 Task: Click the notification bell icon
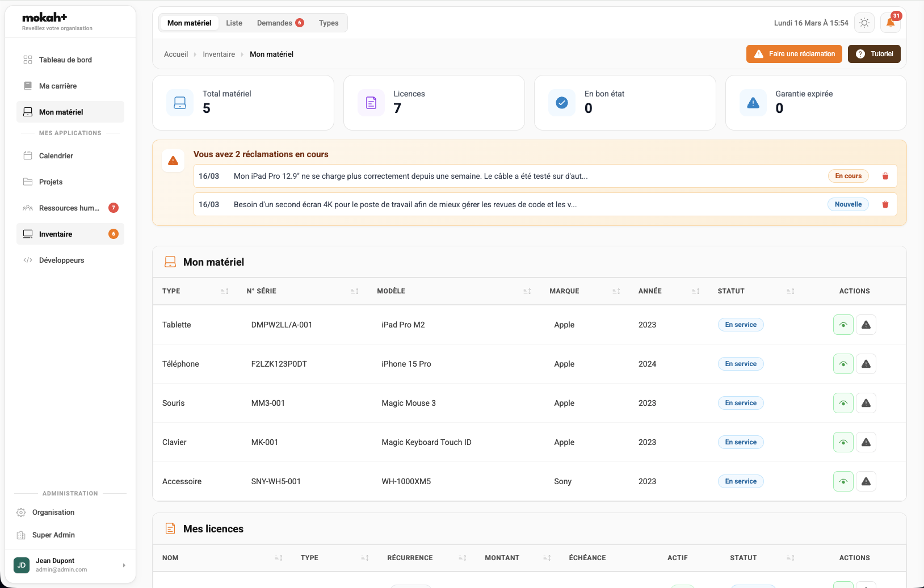pyautogui.click(x=890, y=23)
